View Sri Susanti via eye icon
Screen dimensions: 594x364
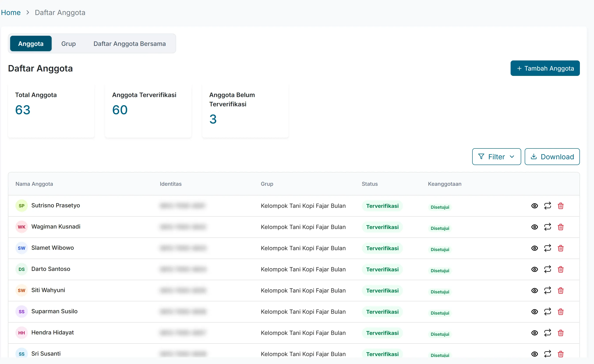(534, 354)
